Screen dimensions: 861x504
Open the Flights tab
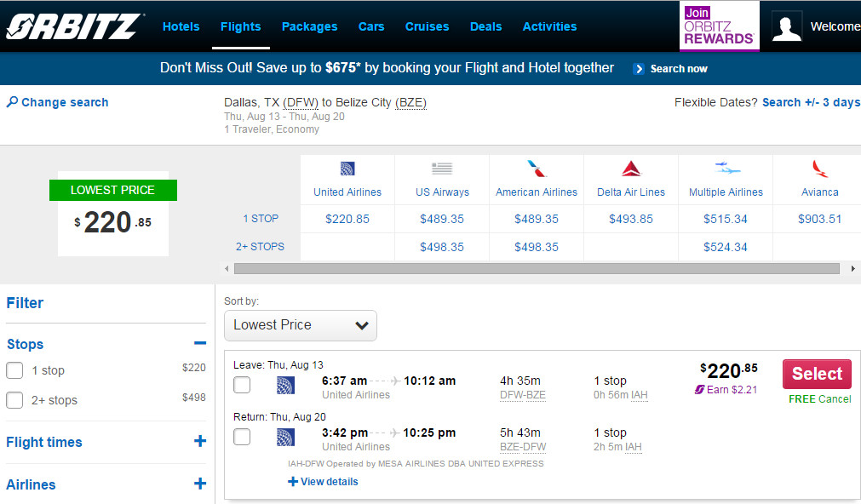(x=240, y=26)
